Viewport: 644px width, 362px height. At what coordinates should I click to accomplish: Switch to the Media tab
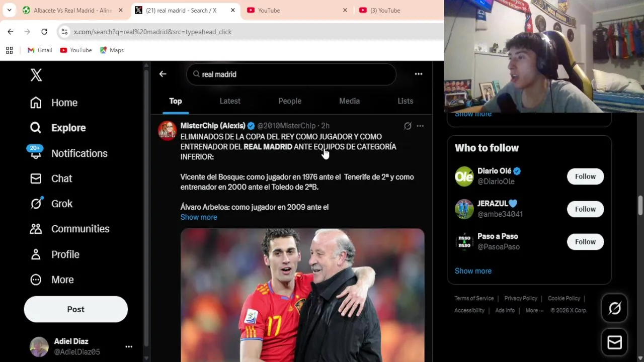pyautogui.click(x=349, y=101)
